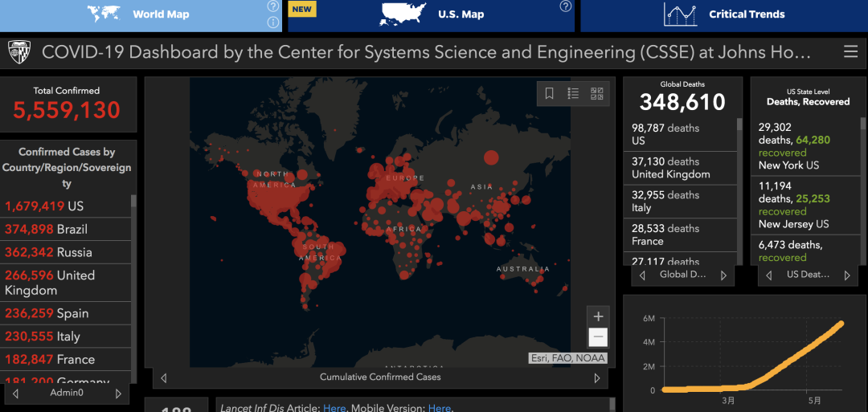Click the USA silhouette icon in U.S. Map tab
The height and width of the screenshot is (412, 868).
click(x=403, y=14)
